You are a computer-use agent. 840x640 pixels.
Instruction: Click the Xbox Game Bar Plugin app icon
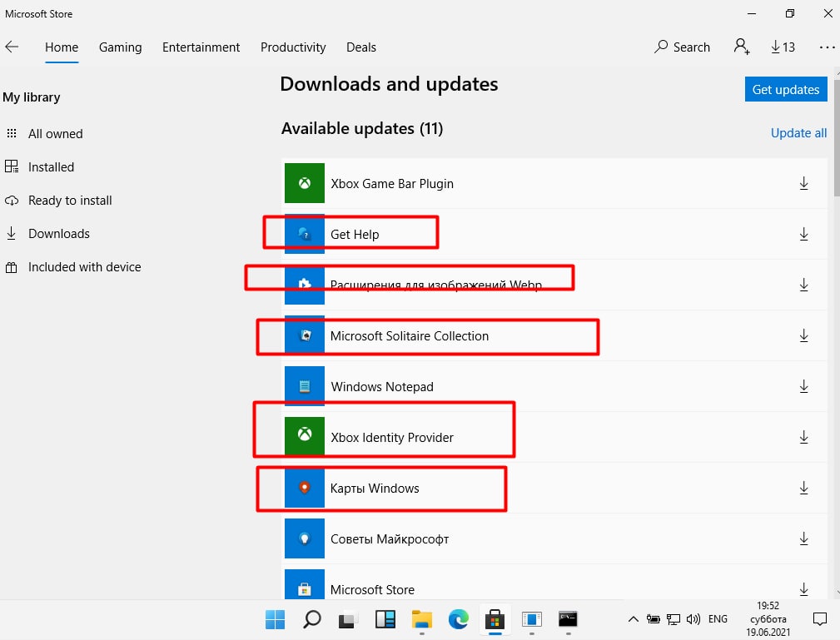(x=305, y=183)
